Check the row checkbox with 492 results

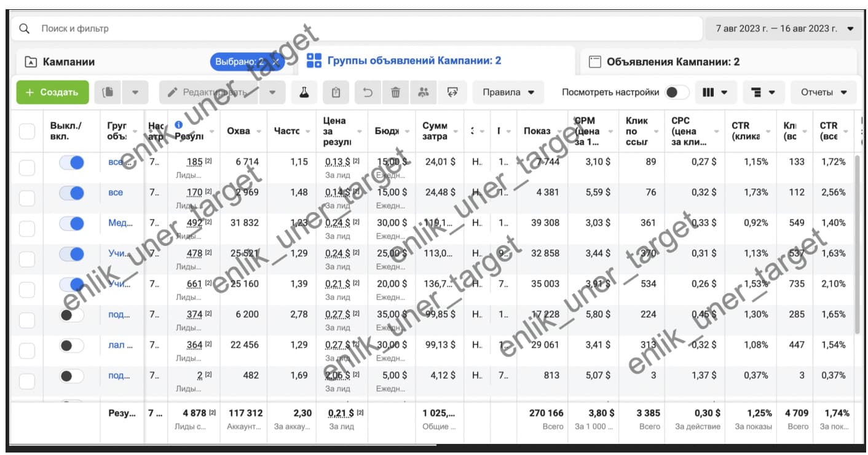[27, 229]
